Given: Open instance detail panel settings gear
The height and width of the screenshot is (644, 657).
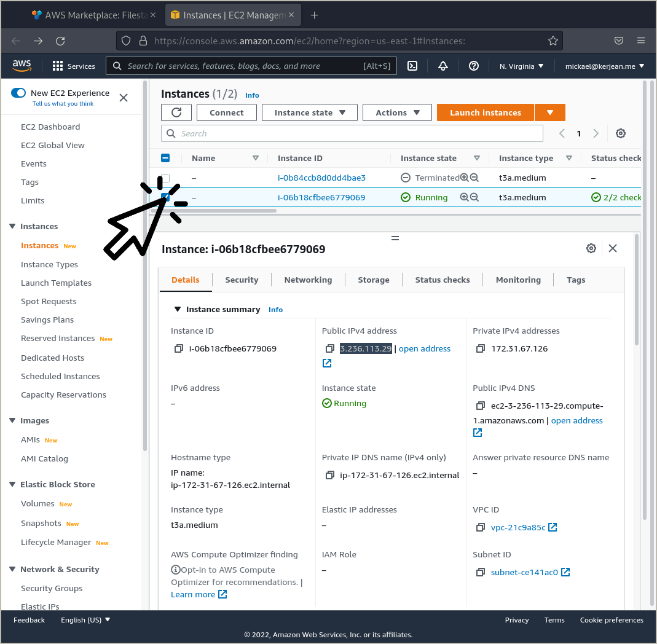Looking at the screenshot, I should coord(591,248).
